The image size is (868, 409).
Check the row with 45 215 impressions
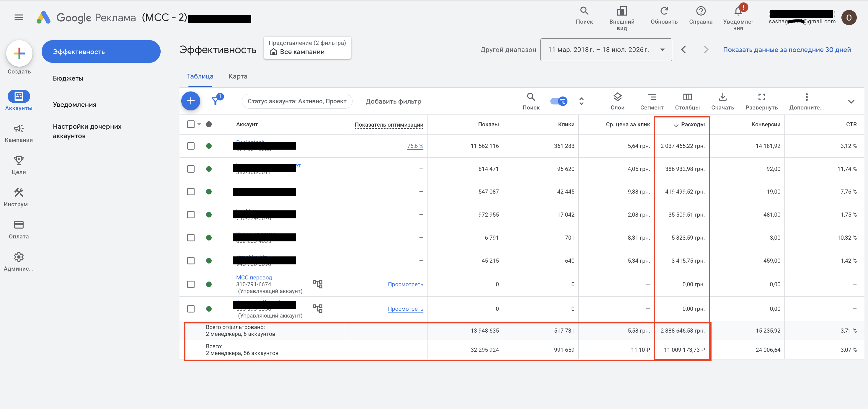click(x=191, y=261)
